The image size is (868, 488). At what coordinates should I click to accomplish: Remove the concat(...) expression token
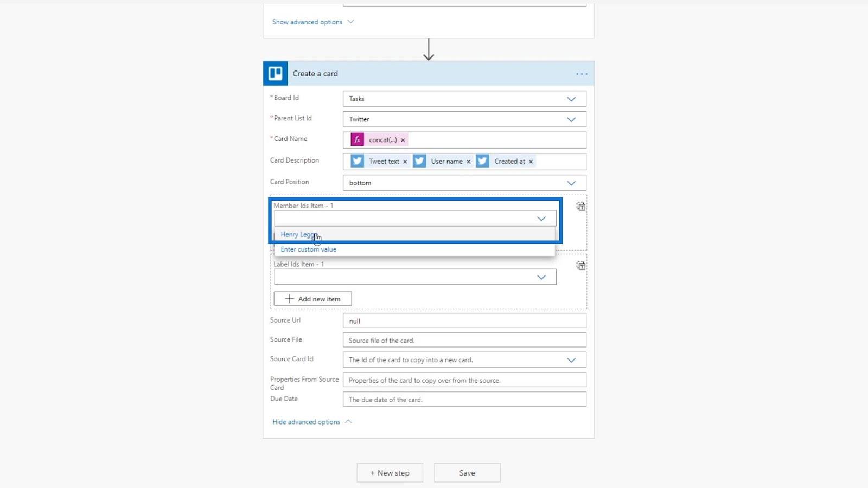point(403,140)
